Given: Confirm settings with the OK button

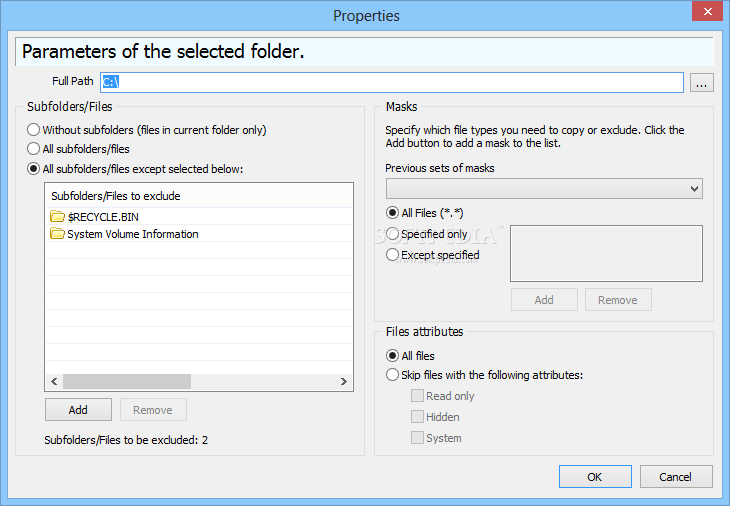Looking at the screenshot, I should tap(595, 477).
